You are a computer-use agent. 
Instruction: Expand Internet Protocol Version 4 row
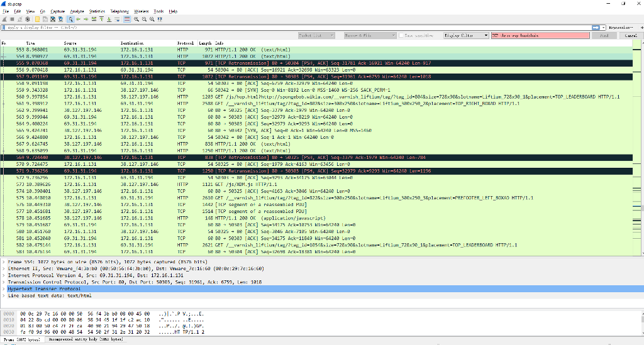click(x=4, y=275)
